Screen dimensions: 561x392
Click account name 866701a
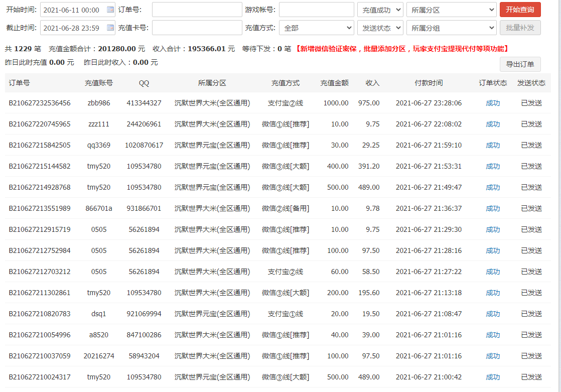pyautogui.click(x=99, y=208)
